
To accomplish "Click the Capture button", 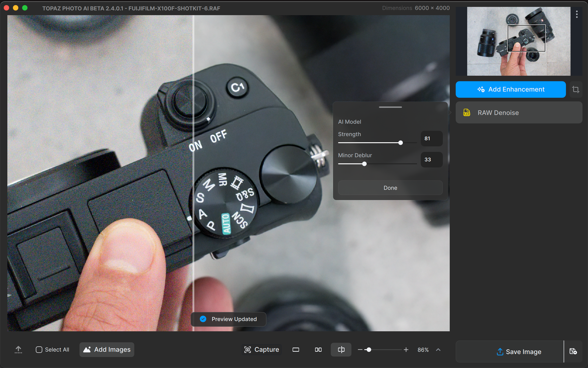I will [261, 350].
